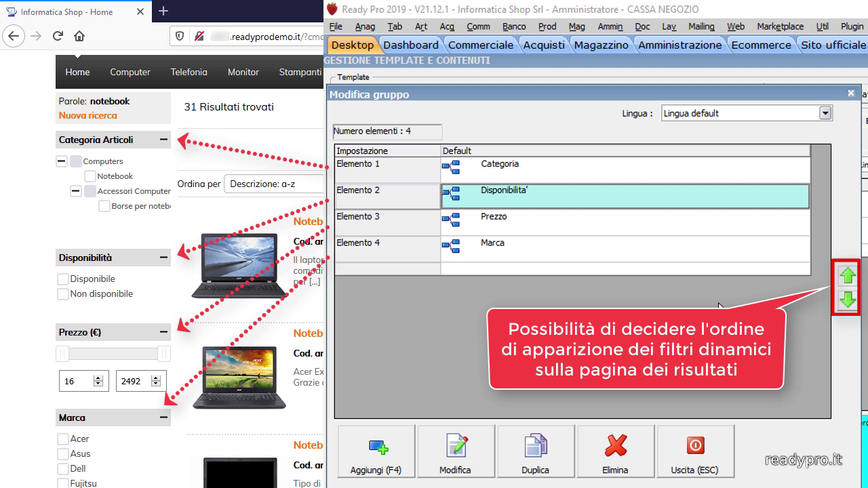The image size is (868, 488).
Task: Close the Informatica Shop browser tab
Action: coord(140,12)
